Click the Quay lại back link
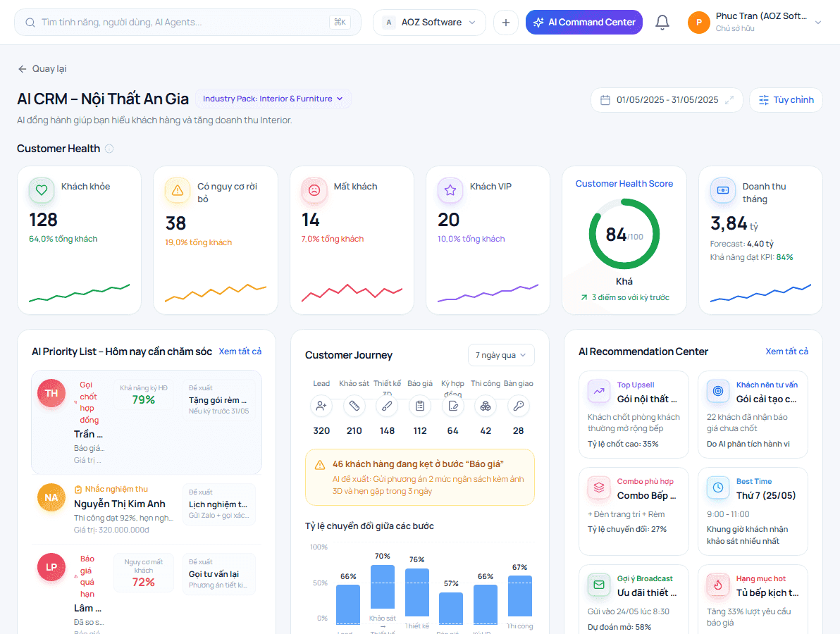This screenshot has height=634, width=840. pos(42,68)
